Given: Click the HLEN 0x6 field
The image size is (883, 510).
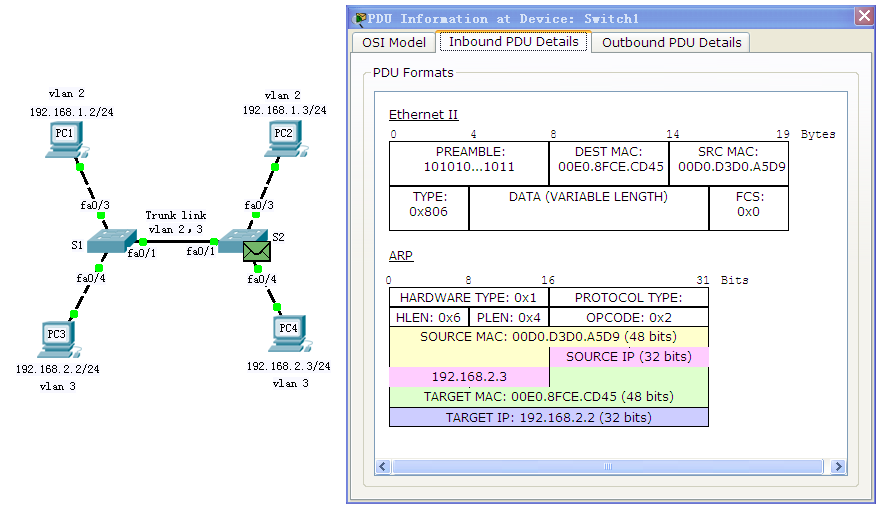Looking at the screenshot, I should click(429, 317).
